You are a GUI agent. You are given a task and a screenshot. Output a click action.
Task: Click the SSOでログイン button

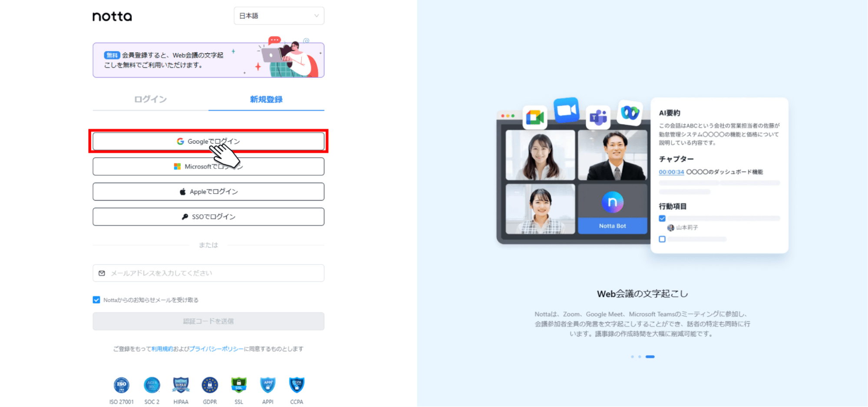208,217
